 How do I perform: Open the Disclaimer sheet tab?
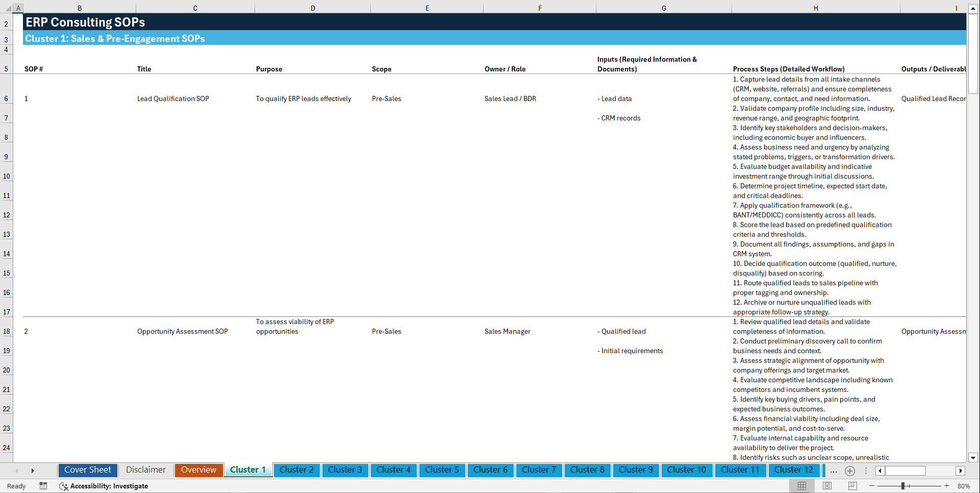click(145, 470)
